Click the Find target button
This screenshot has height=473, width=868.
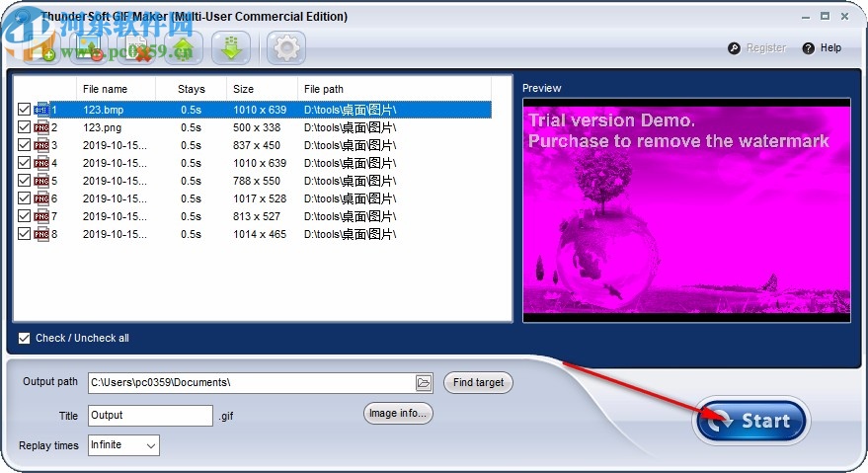tap(478, 383)
